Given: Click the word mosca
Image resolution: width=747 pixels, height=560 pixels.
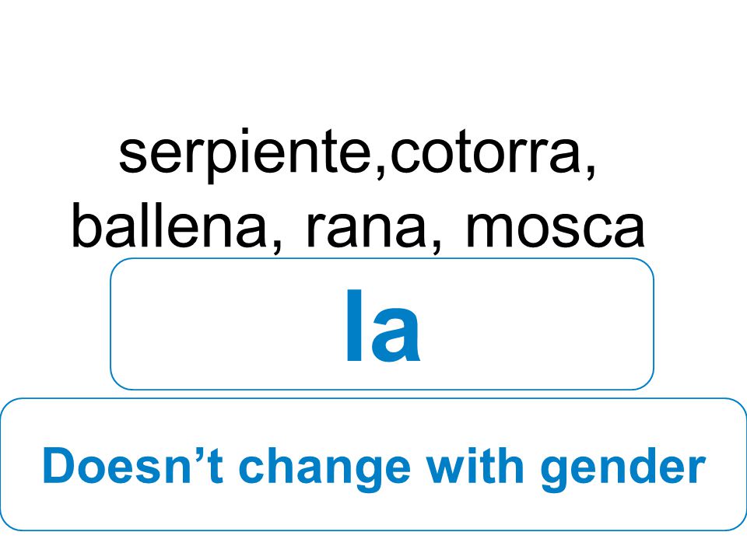Looking at the screenshot, I should pos(555,229).
